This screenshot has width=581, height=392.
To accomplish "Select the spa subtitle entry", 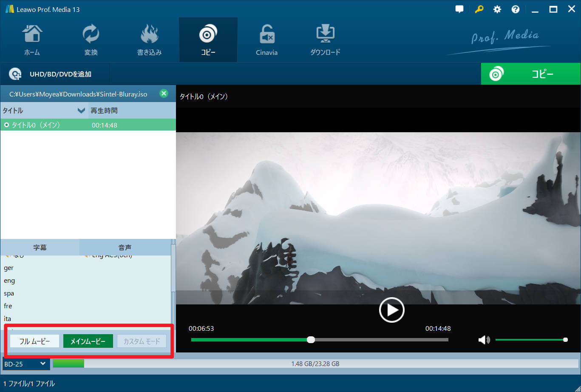I will [9, 293].
